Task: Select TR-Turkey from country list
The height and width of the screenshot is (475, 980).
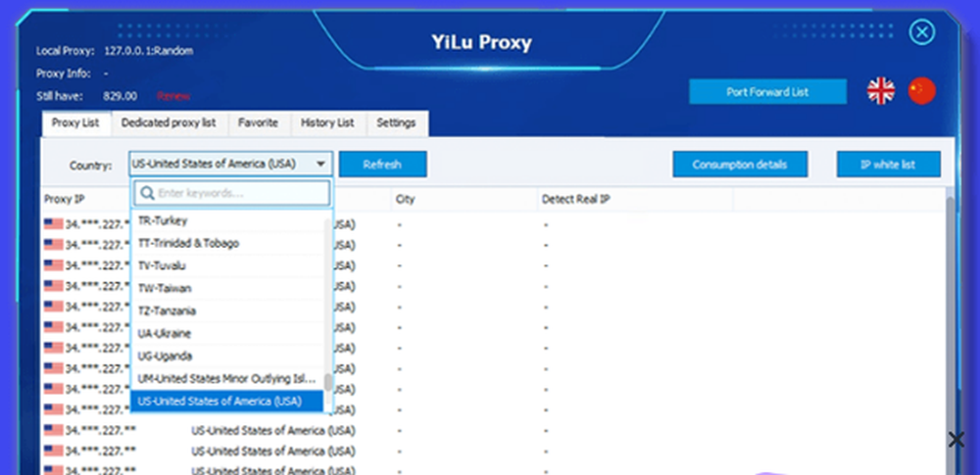Action: 227,220
